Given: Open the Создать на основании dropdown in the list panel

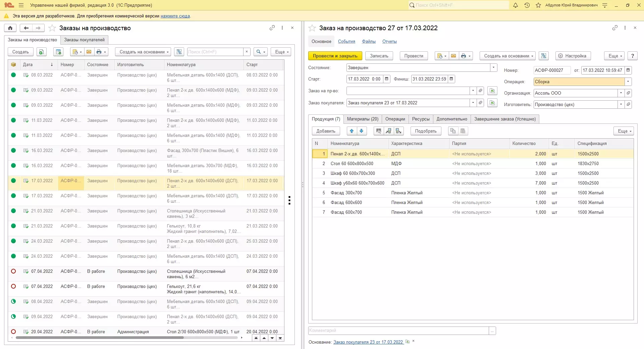Looking at the screenshot, I should coord(143,52).
